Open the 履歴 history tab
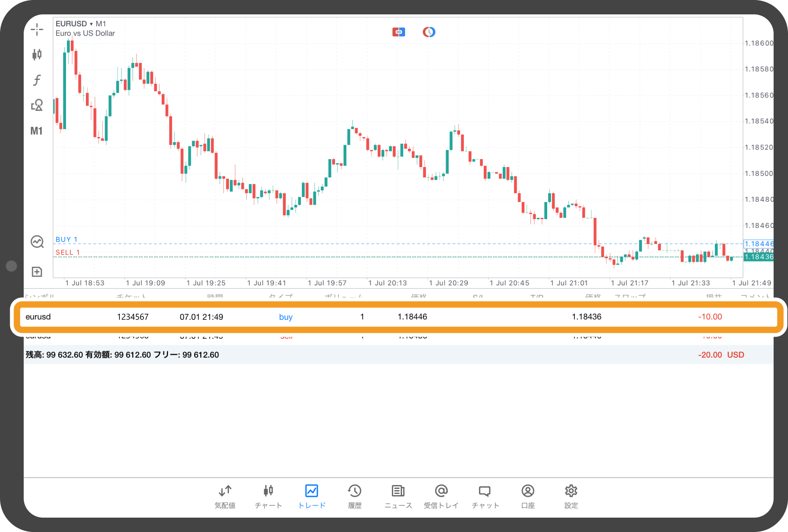The width and height of the screenshot is (788, 532). tap(355, 496)
